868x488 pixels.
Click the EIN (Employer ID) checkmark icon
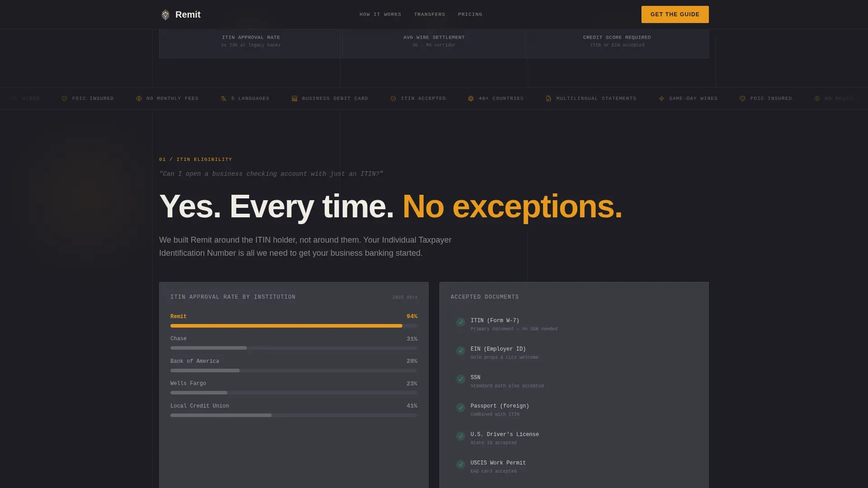click(x=461, y=351)
